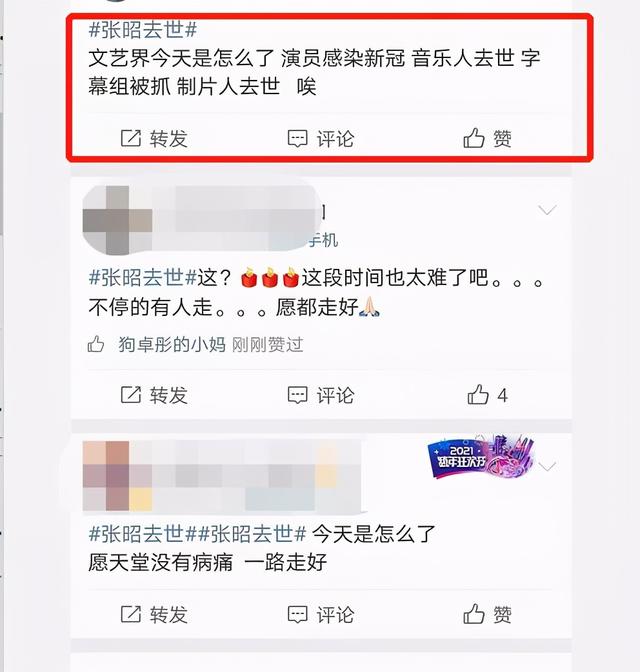Image resolution: width=640 pixels, height=672 pixels.
Task: Comment on the post with candle emojis
Action: pos(321,395)
